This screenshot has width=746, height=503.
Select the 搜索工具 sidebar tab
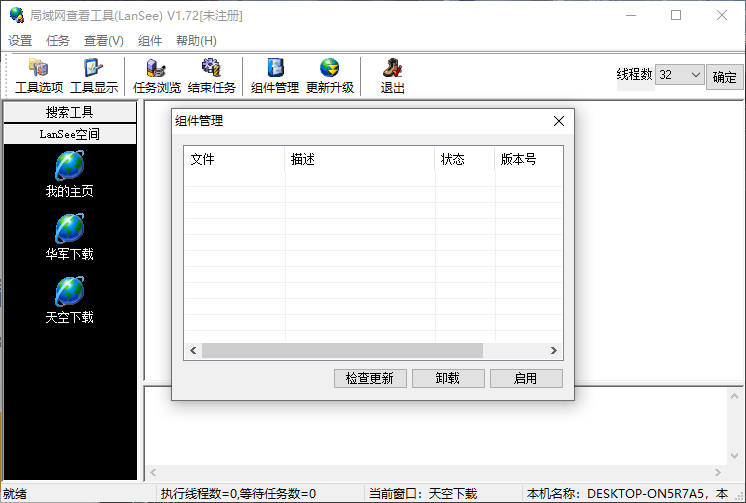(x=70, y=112)
